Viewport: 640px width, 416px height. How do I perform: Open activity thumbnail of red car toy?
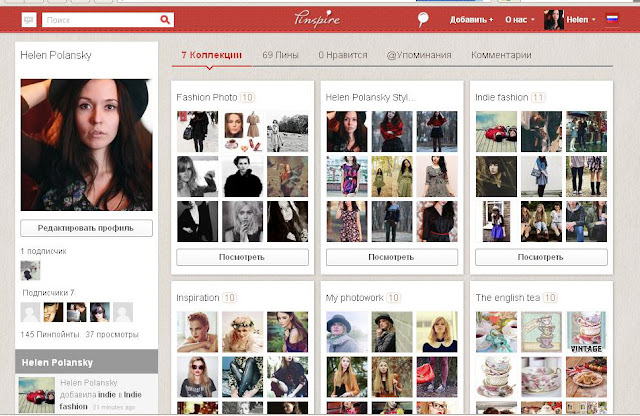[37, 395]
